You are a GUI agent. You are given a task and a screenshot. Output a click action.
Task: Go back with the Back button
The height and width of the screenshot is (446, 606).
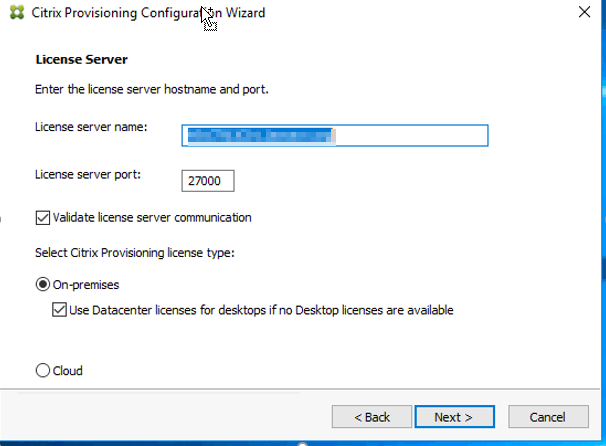[372, 417]
